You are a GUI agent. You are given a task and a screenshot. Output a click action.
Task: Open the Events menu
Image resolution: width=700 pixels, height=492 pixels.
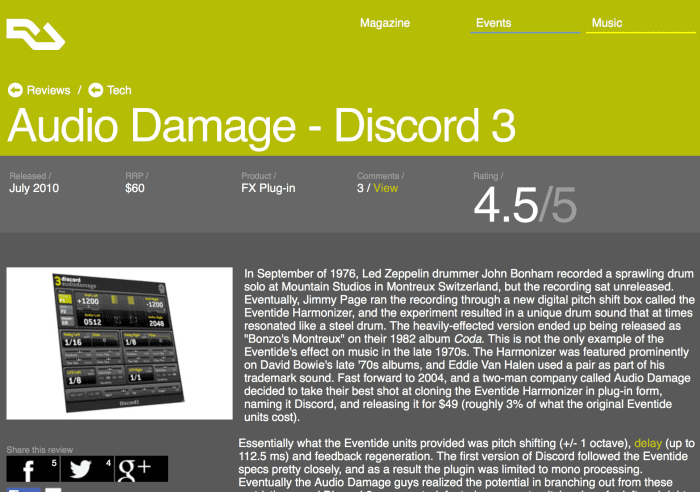click(493, 23)
